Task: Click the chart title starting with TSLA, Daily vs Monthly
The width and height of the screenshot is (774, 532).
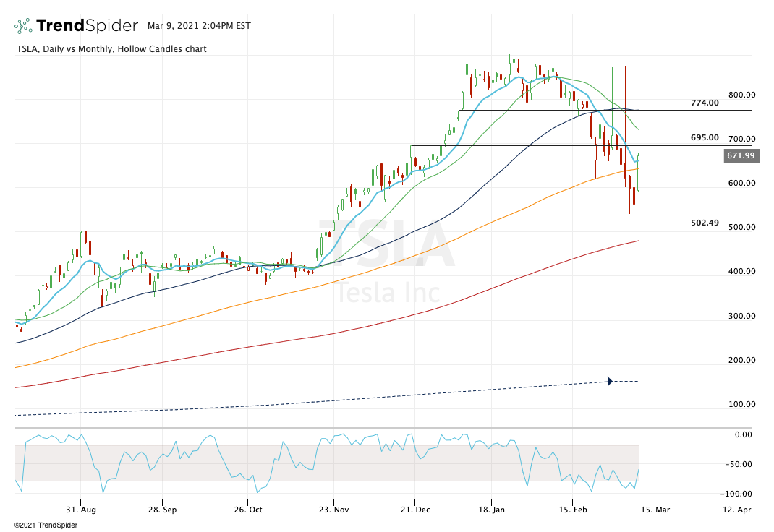Action: (111, 49)
